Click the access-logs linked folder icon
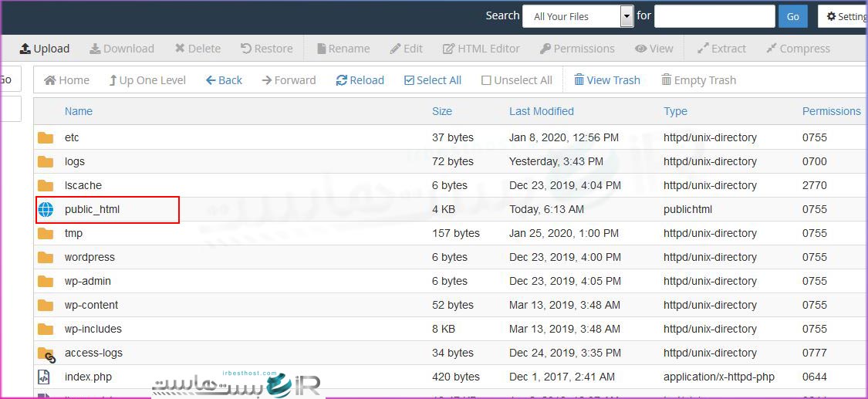The image size is (868, 399). coord(46,353)
